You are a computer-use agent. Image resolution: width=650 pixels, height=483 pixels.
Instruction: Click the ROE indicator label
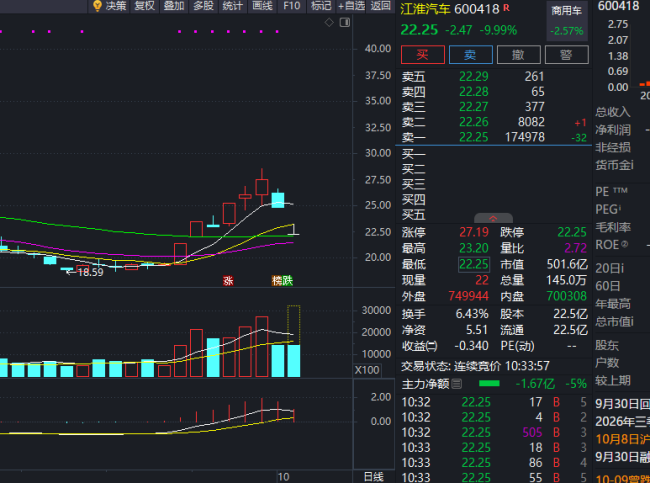[611, 245]
